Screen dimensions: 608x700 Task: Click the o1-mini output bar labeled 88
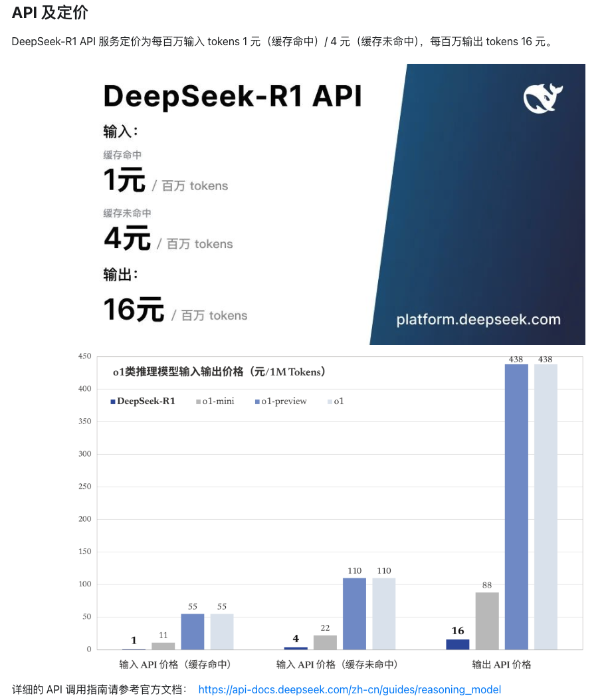point(487,620)
